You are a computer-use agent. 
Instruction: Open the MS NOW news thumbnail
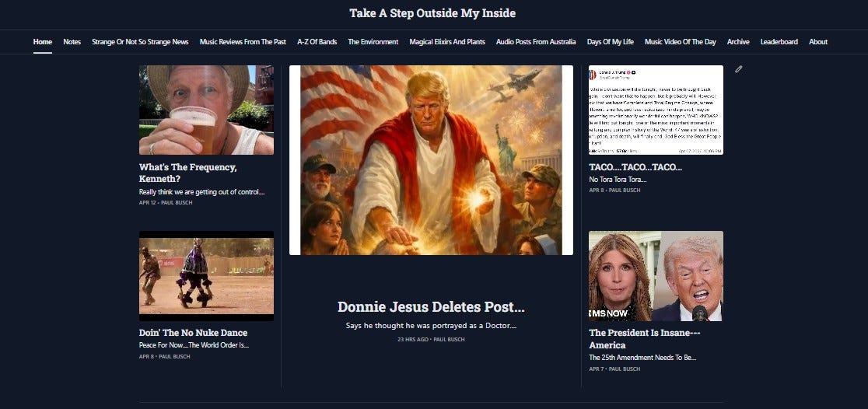point(656,275)
